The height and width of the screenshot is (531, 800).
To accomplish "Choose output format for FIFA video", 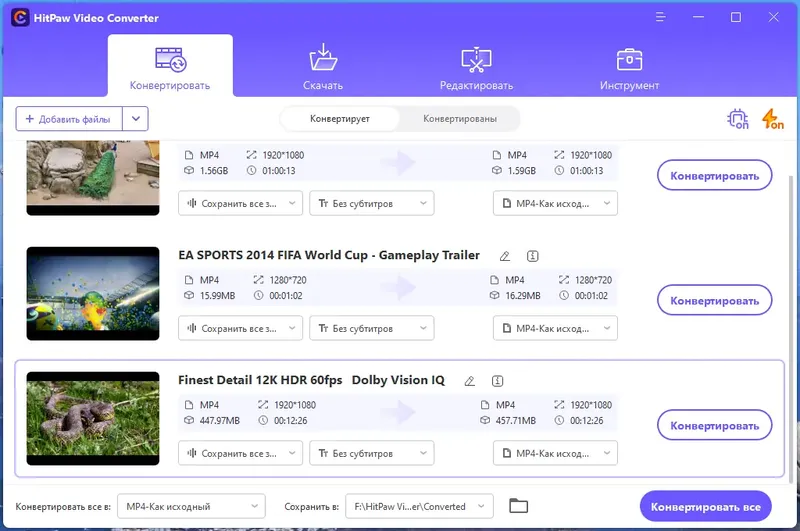I will (555, 328).
